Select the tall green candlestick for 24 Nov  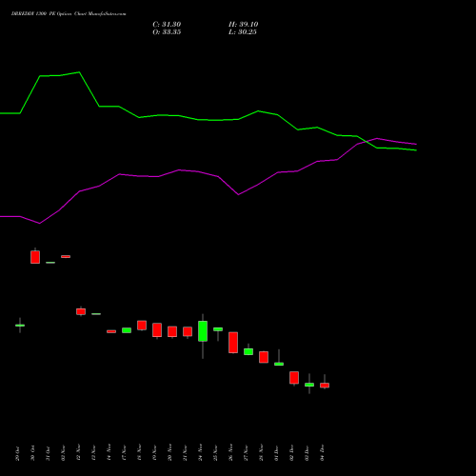pyautogui.click(x=203, y=331)
